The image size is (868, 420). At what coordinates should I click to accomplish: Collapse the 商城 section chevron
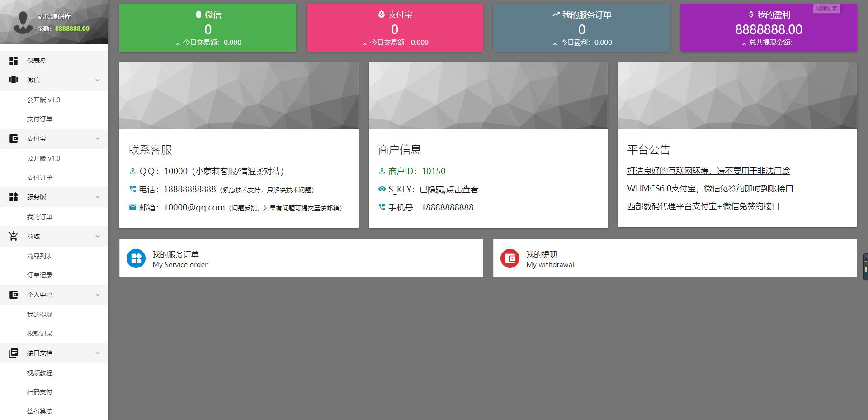coord(98,236)
